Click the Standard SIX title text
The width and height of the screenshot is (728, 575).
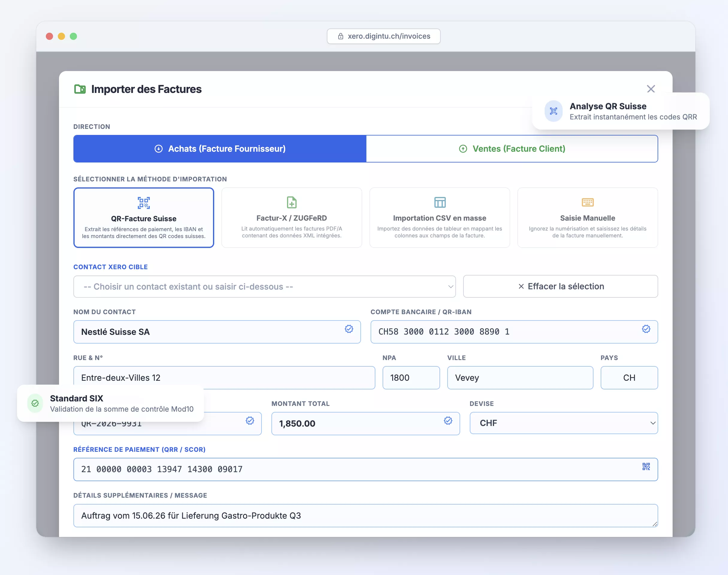point(77,399)
